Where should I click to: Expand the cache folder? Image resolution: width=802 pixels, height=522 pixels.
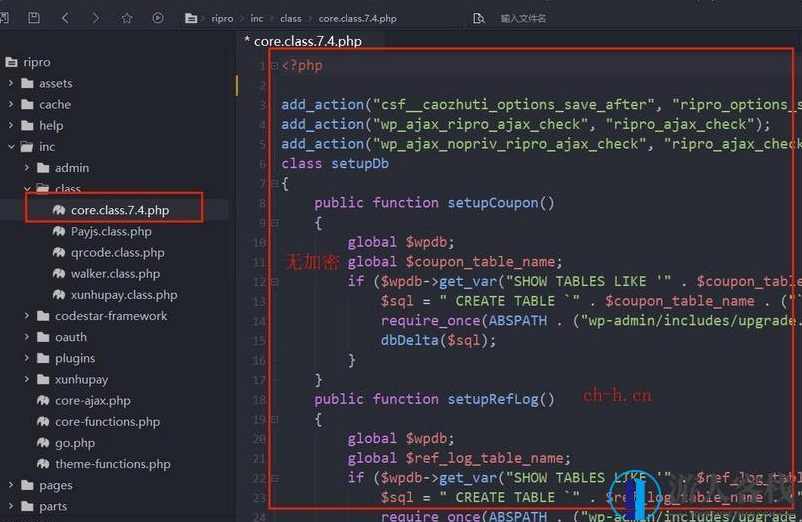pyautogui.click(x=11, y=104)
